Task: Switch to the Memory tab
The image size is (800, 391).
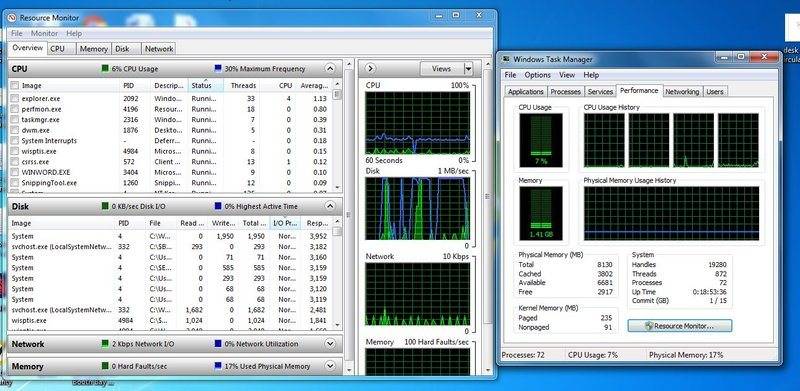Action: coord(94,48)
